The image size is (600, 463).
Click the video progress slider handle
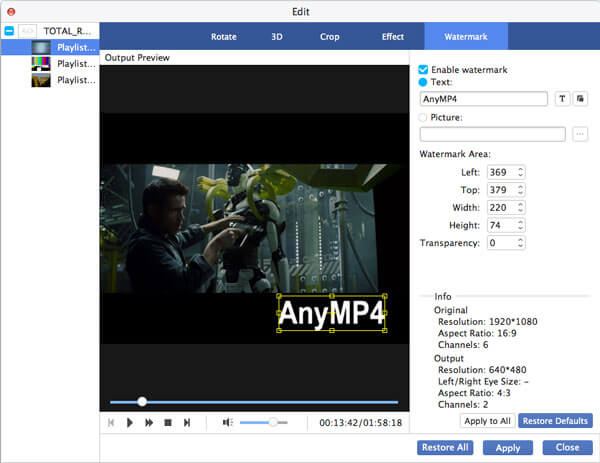[142, 401]
